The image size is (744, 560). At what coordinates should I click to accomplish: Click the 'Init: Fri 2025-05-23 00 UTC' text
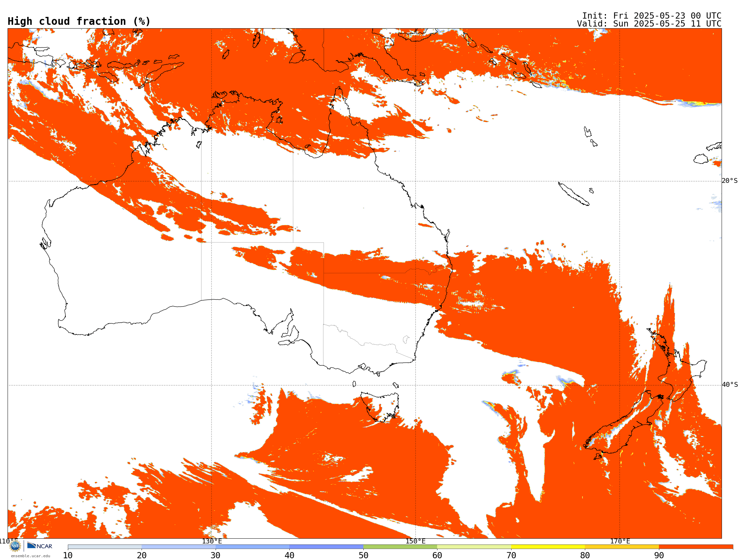(x=652, y=16)
